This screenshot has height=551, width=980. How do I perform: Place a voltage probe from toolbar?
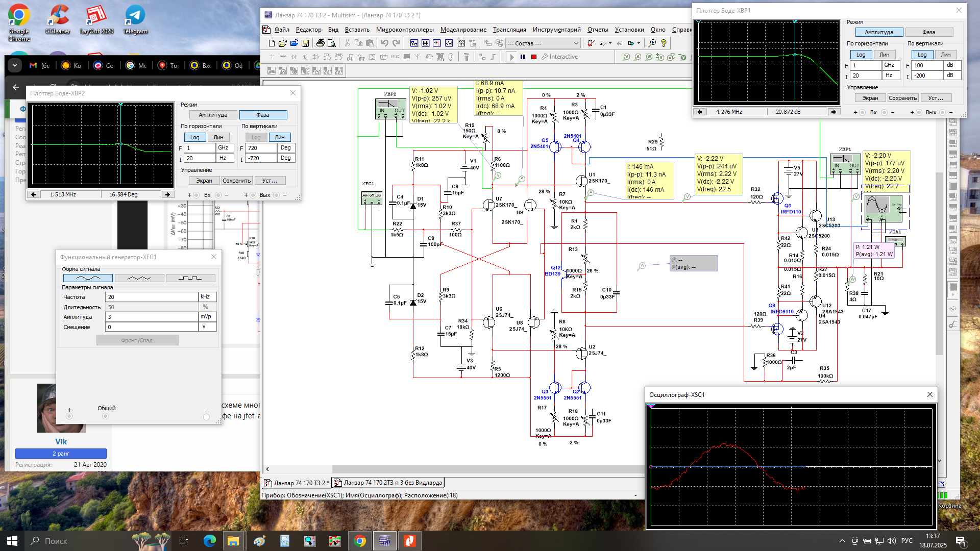(626, 57)
